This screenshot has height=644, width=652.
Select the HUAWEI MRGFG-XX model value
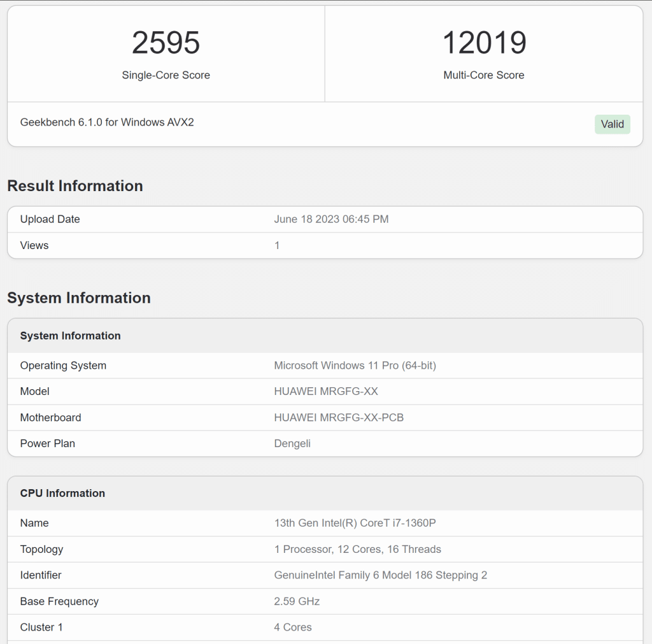coord(326,392)
